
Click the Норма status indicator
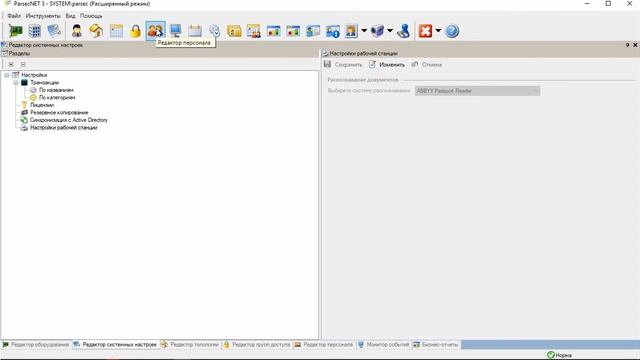(x=559, y=355)
